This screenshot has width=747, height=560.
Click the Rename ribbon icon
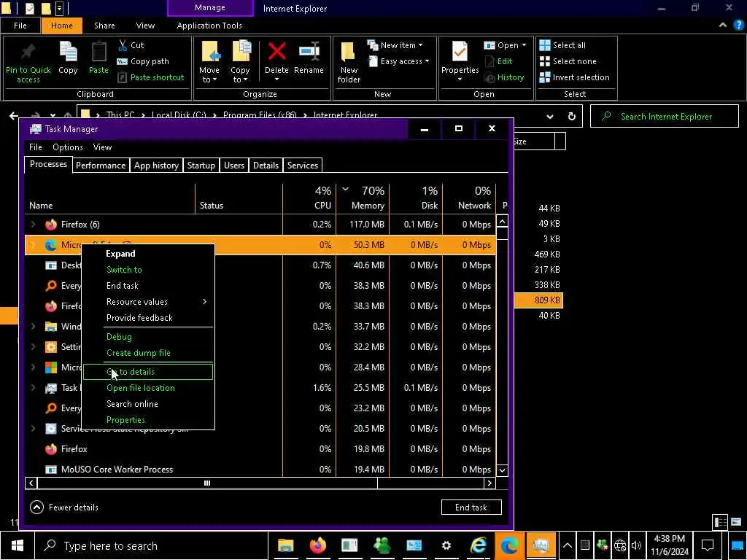[309, 52]
